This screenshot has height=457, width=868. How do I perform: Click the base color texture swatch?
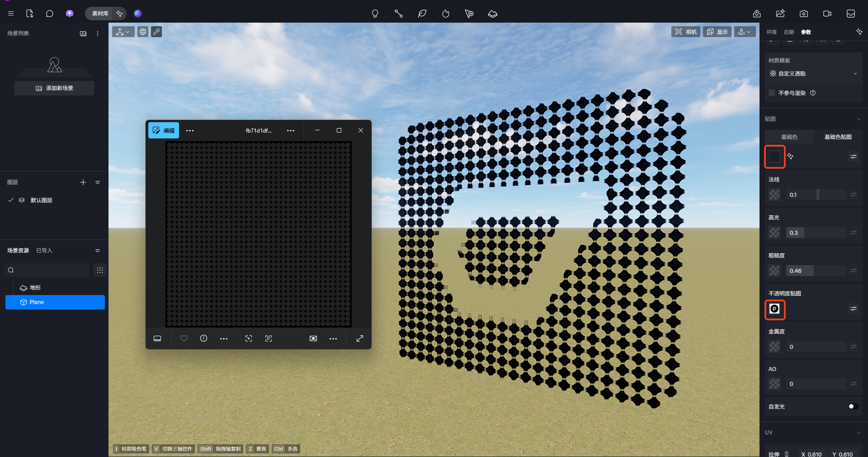(x=775, y=157)
